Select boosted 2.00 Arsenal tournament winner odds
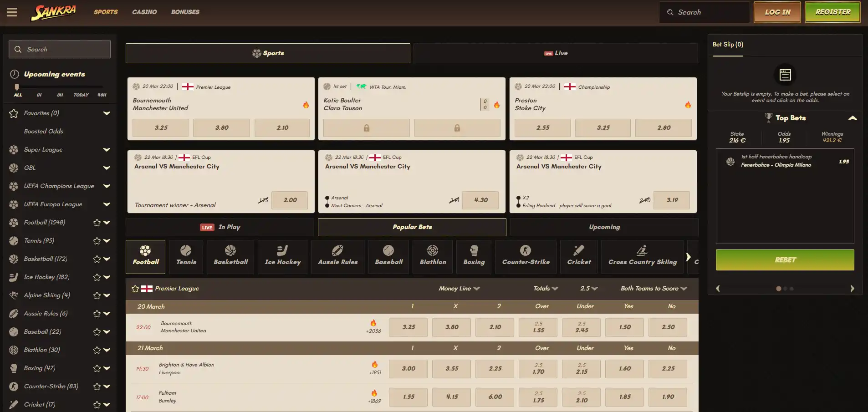 pyautogui.click(x=290, y=200)
